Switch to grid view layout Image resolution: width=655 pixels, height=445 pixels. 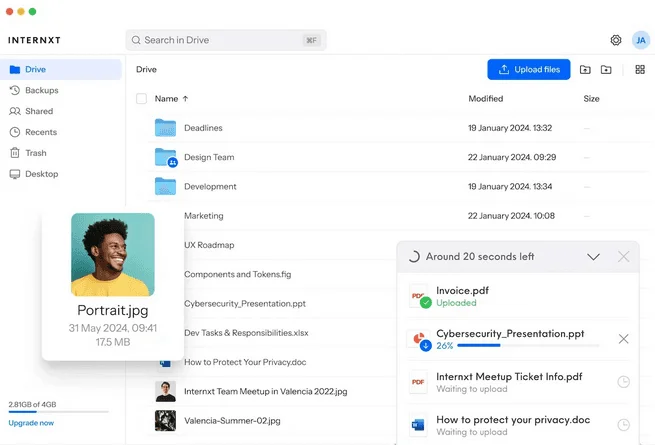(x=640, y=69)
